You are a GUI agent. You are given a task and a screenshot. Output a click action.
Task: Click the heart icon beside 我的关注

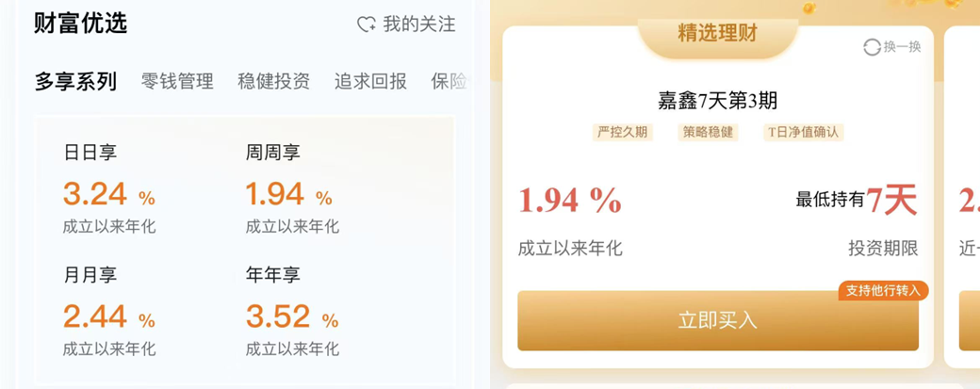(x=367, y=24)
